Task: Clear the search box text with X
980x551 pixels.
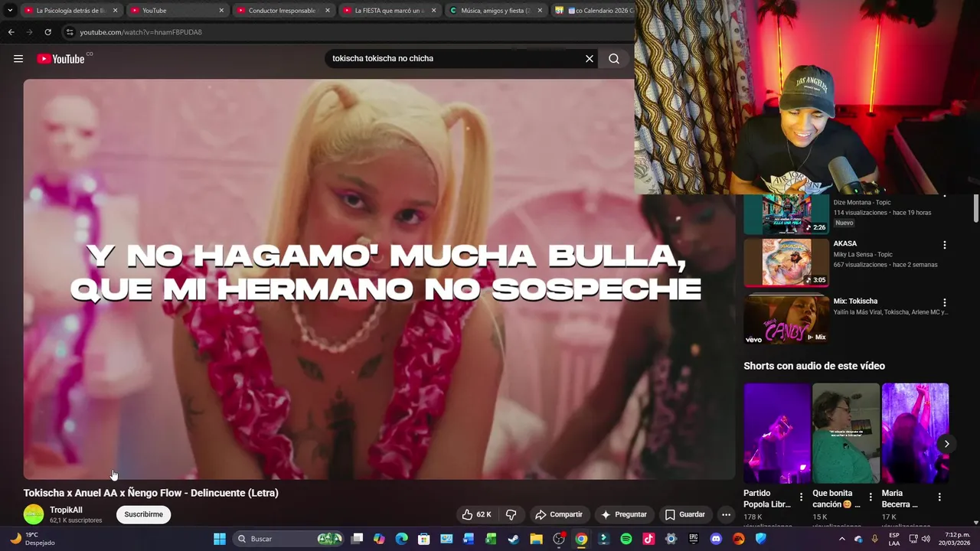Action: [x=590, y=58]
